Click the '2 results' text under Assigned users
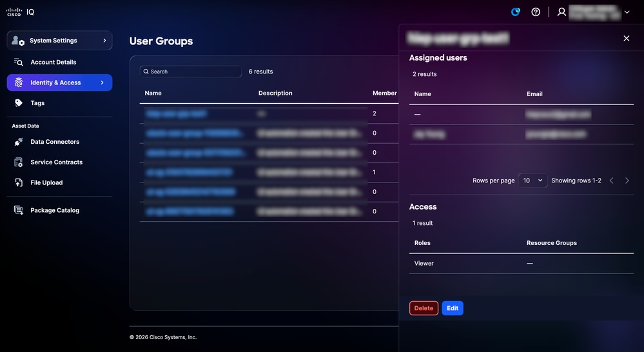The height and width of the screenshot is (352, 644). 425,74
